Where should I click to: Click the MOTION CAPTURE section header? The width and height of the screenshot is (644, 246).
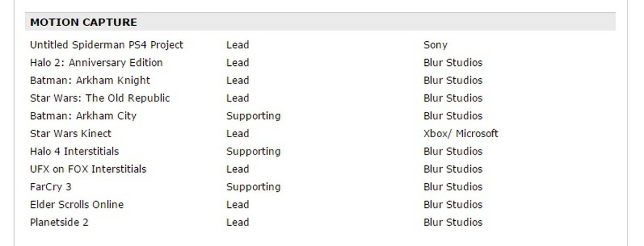point(84,23)
